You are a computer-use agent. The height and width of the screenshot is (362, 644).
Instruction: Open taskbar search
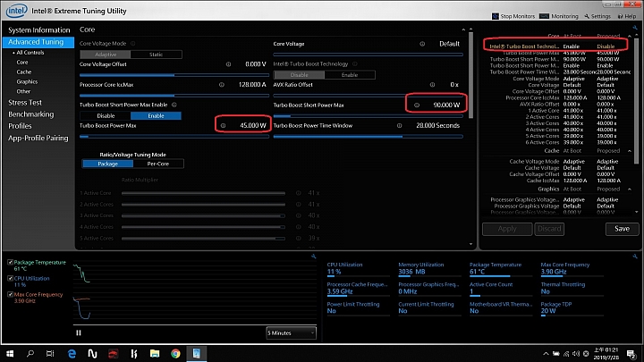(x=30, y=353)
